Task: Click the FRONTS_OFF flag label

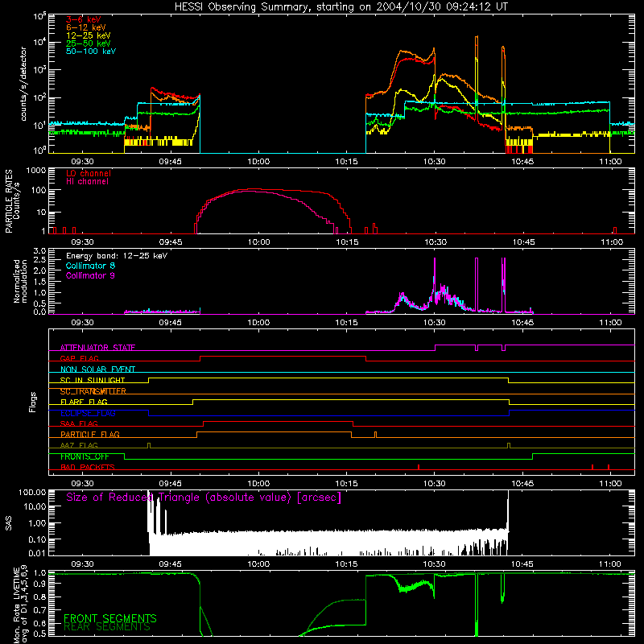Action: pos(85,456)
